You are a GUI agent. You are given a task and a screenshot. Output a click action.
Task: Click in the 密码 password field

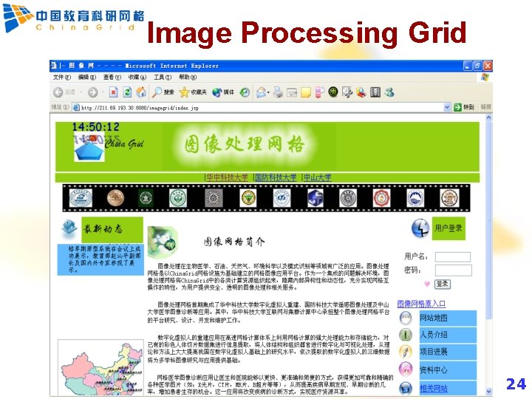point(453,270)
